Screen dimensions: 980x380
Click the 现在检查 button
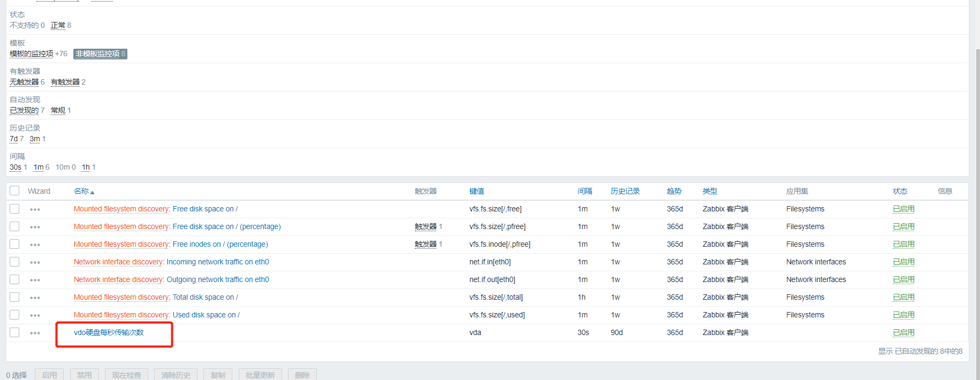pyautogui.click(x=126, y=375)
